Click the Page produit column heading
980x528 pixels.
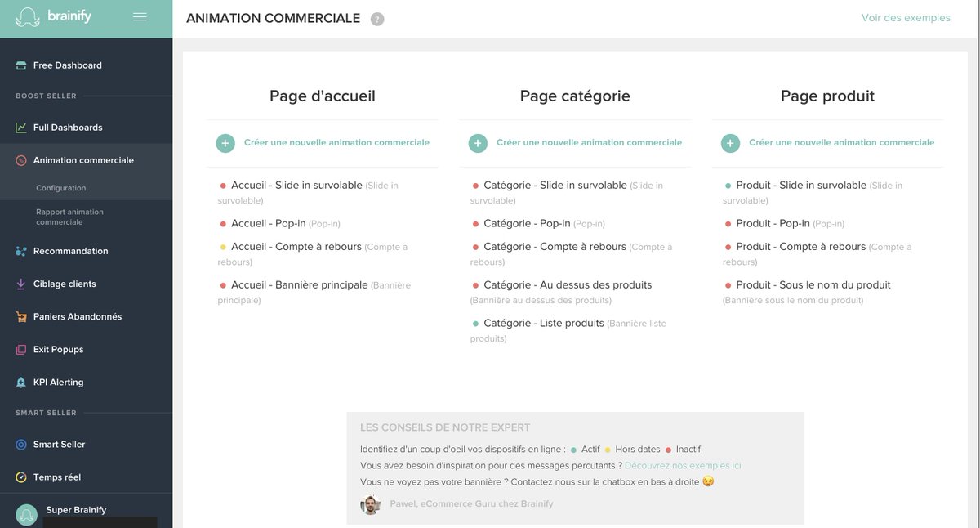827,96
